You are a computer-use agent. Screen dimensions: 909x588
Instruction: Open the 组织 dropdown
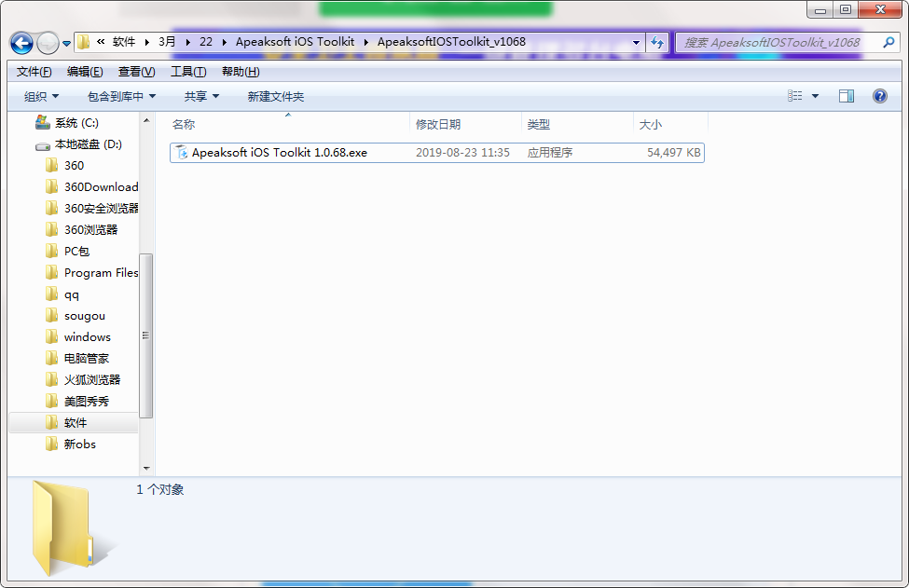[41, 97]
